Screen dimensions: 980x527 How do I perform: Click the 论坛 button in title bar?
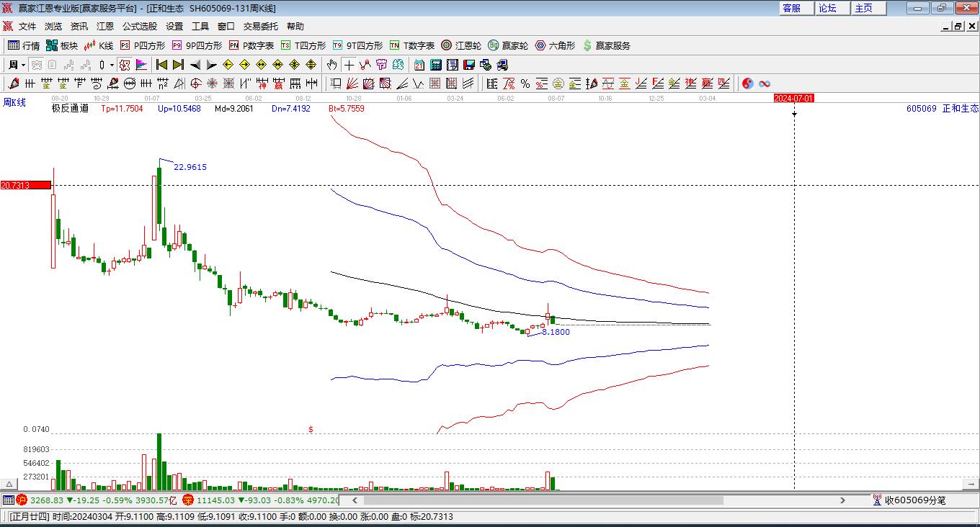click(x=833, y=8)
